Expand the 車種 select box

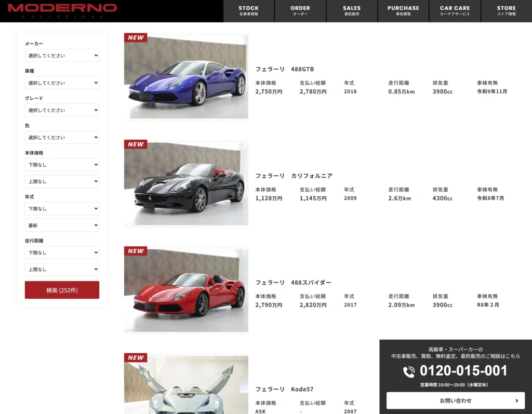coord(62,83)
